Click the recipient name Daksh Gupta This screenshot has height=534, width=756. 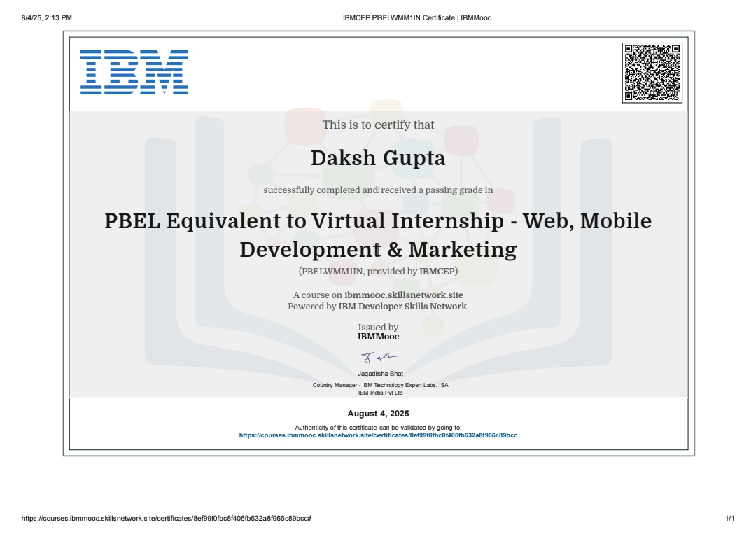pos(378,158)
